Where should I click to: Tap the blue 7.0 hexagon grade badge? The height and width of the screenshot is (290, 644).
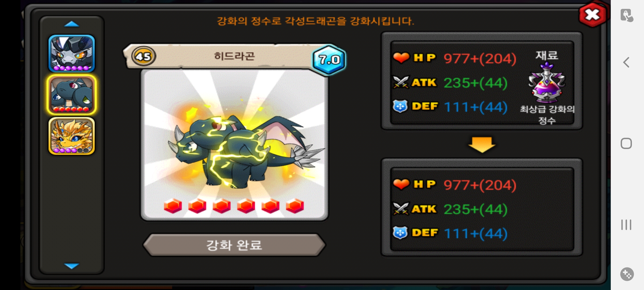(x=329, y=60)
